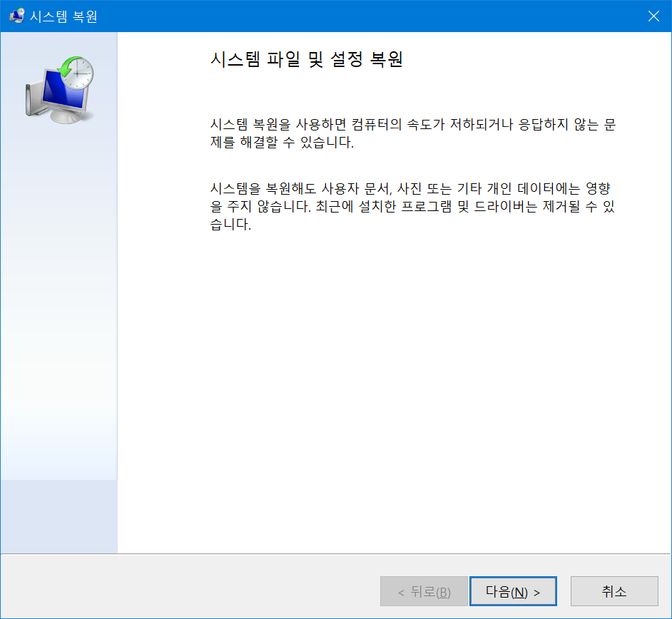Close the 시스템 복원 dialog window
Image resolution: width=672 pixels, height=619 pixels.
pos(653,16)
